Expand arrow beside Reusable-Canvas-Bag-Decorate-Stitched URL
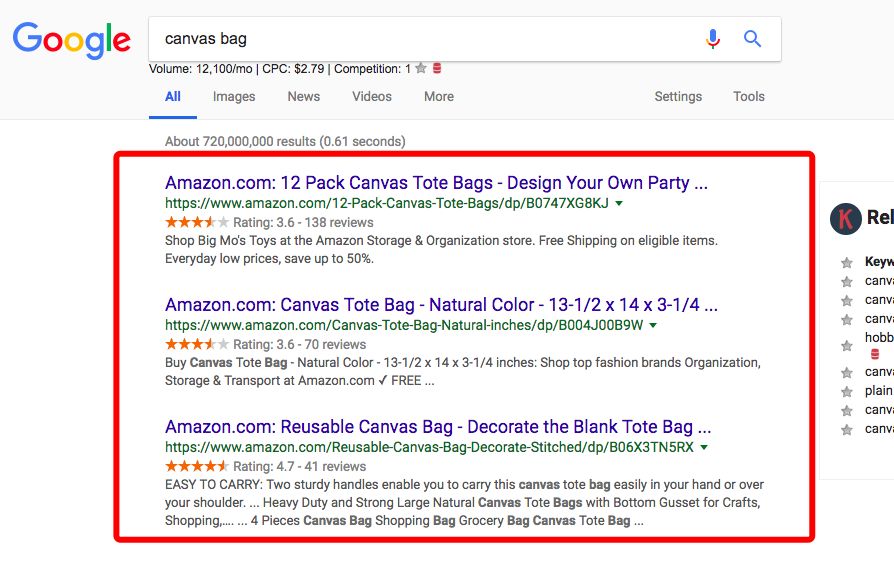The image size is (894, 567). click(x=704, y=447)
